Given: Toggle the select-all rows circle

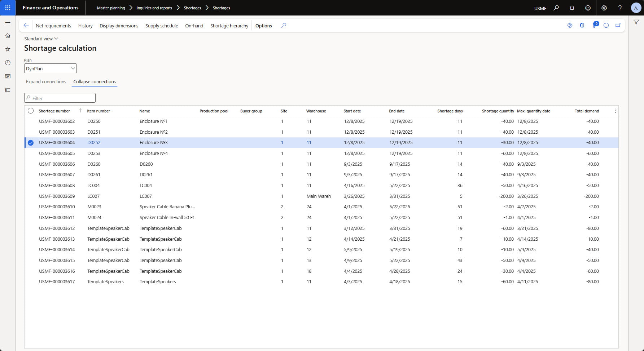Looking at the screenshot, I should pos(31,111).
